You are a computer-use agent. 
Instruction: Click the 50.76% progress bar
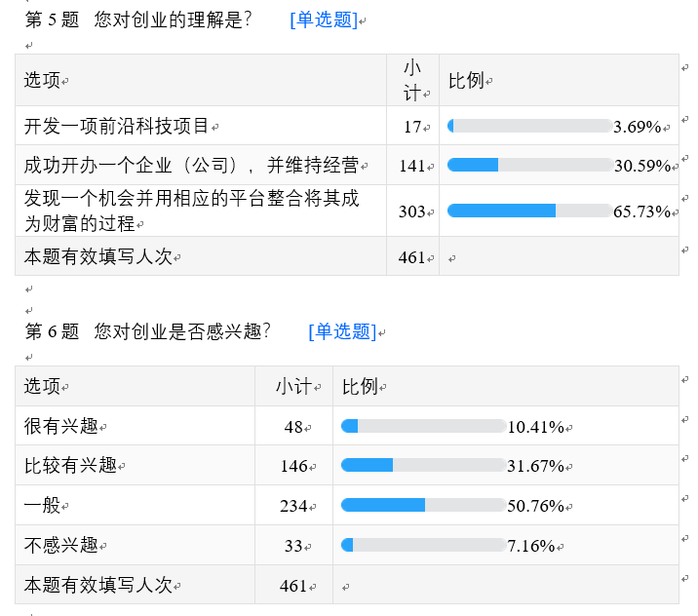423,505
